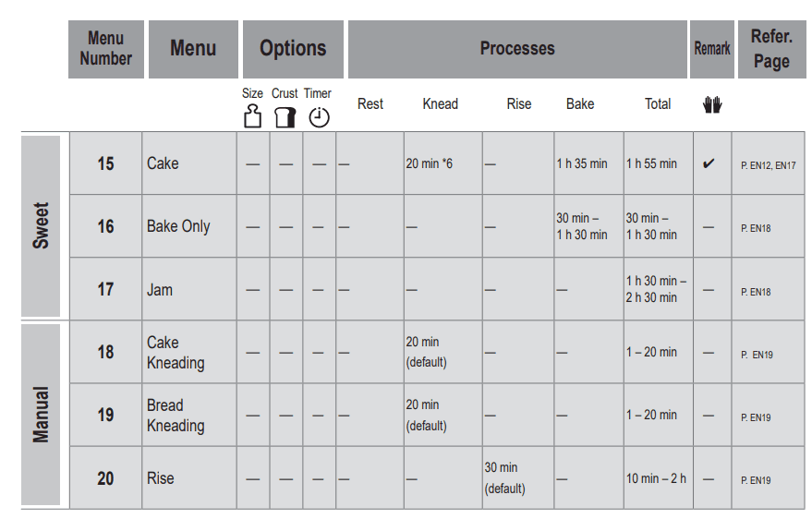The image size is (812, 519).
Task: Select menu number 15 cell
Action: pos(106,163)
